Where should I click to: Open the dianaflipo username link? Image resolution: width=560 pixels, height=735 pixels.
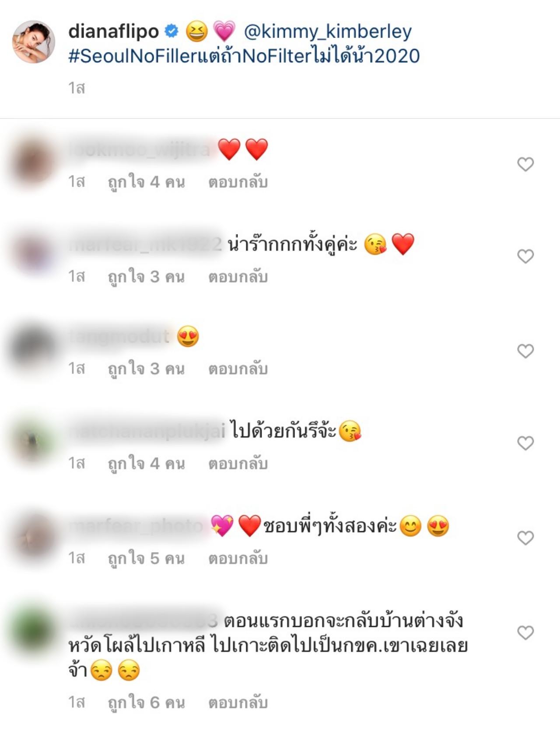point(113,31)
